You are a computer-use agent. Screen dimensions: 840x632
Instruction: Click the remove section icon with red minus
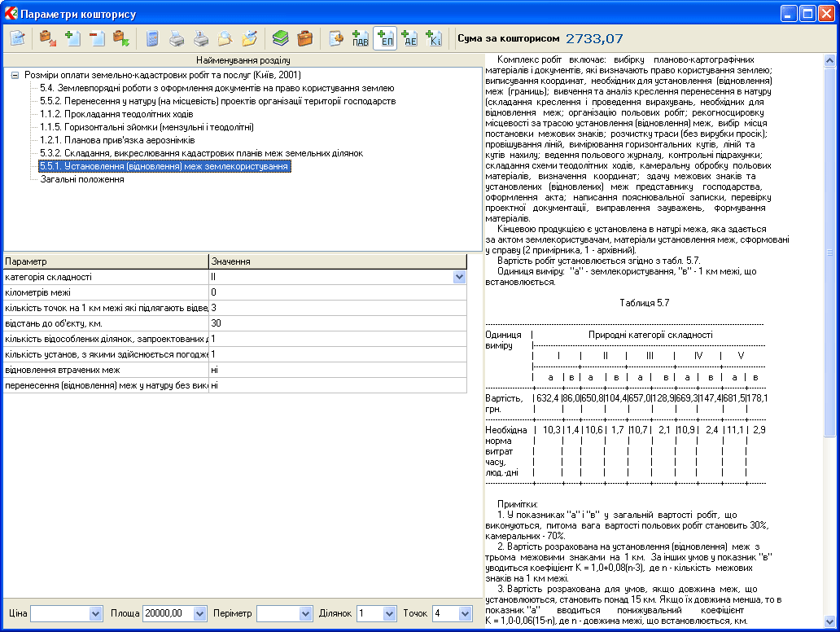[97, 38]
